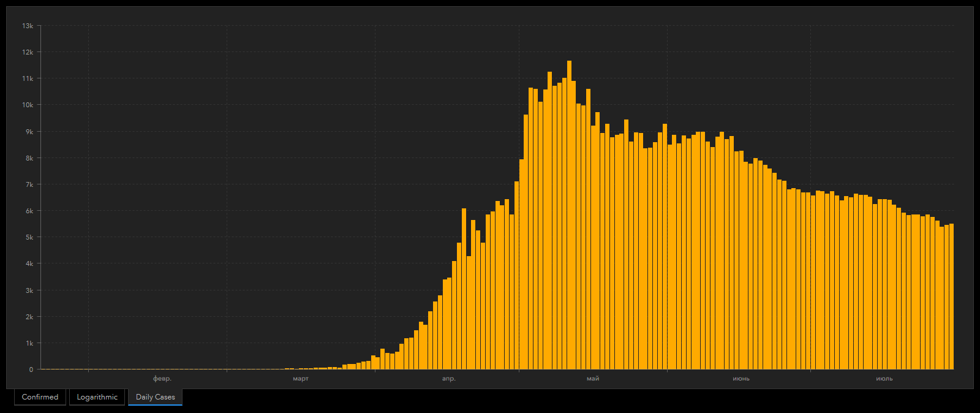Switch to the Confirmed tab
Screen dimensions: 980x413
40,397
